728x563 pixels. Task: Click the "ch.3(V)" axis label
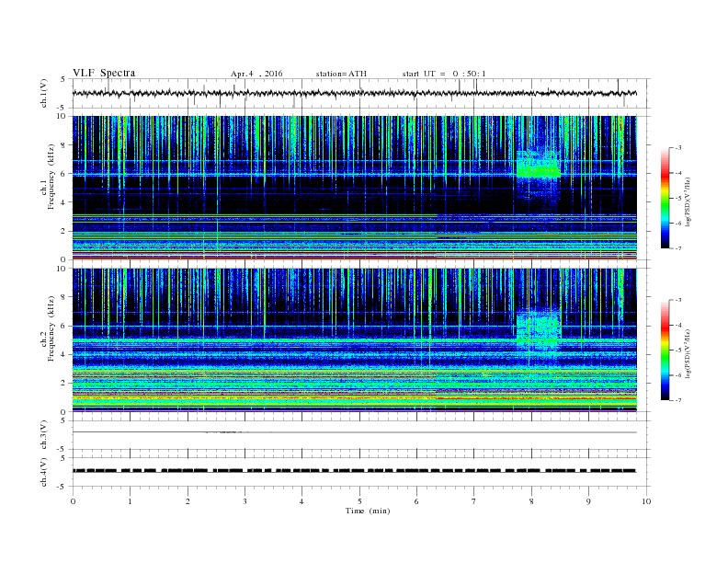pos(44,435)
